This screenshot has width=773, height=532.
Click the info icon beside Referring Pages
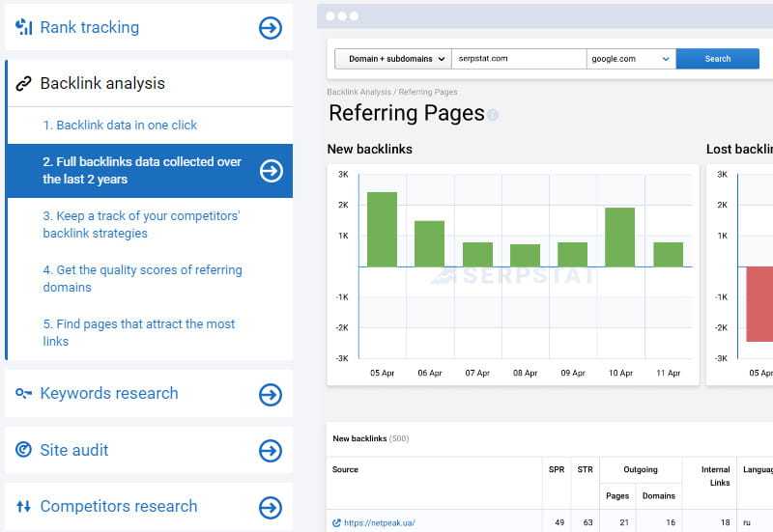tap(493, 115)
